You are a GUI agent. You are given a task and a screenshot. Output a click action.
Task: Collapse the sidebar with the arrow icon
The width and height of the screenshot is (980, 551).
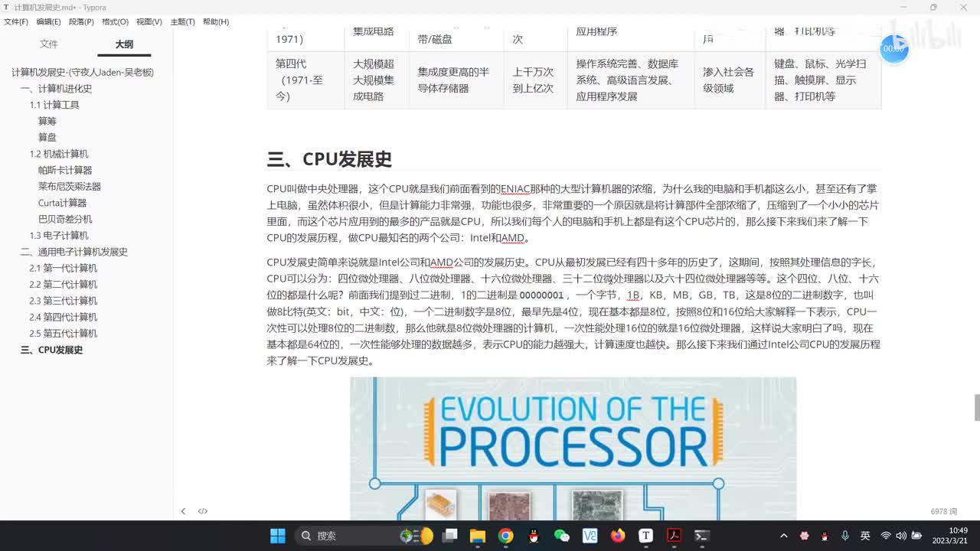(x=183, y=511)
